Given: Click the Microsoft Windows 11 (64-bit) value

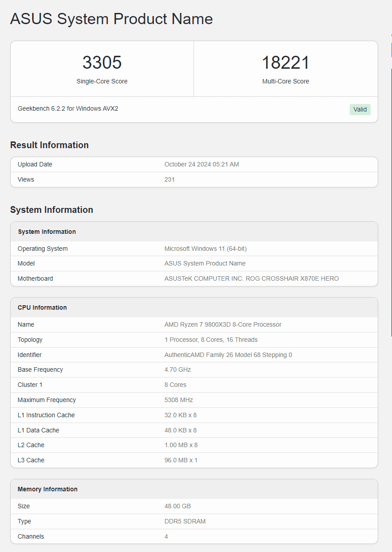Looking at the screenshot, I should (x=206, y=249).
